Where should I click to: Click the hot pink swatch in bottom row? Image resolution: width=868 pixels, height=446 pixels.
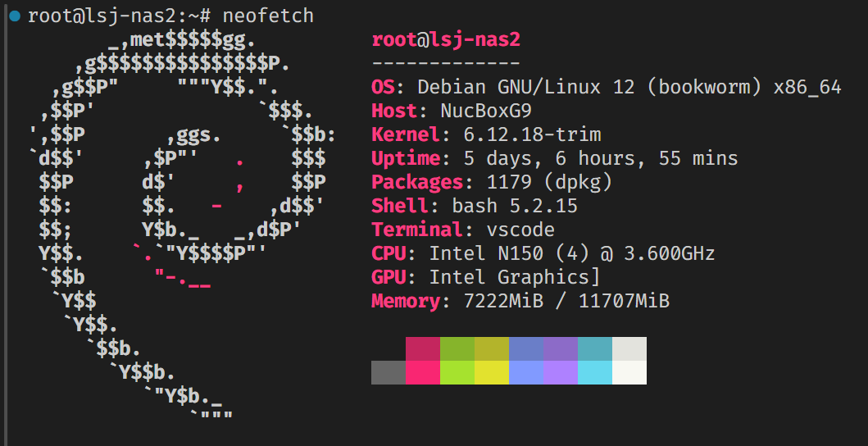[x=423, y=372]
